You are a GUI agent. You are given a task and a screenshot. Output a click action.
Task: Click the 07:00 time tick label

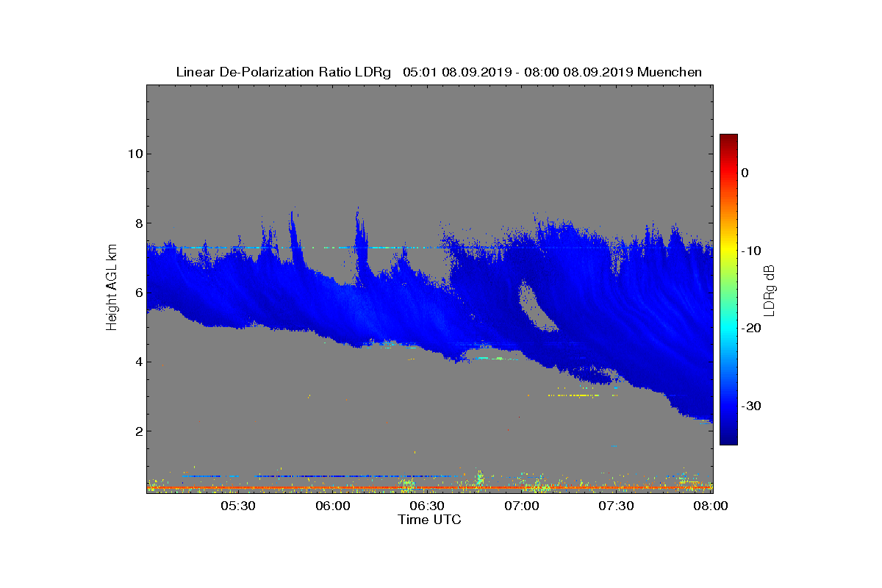[x=522, y=506]
